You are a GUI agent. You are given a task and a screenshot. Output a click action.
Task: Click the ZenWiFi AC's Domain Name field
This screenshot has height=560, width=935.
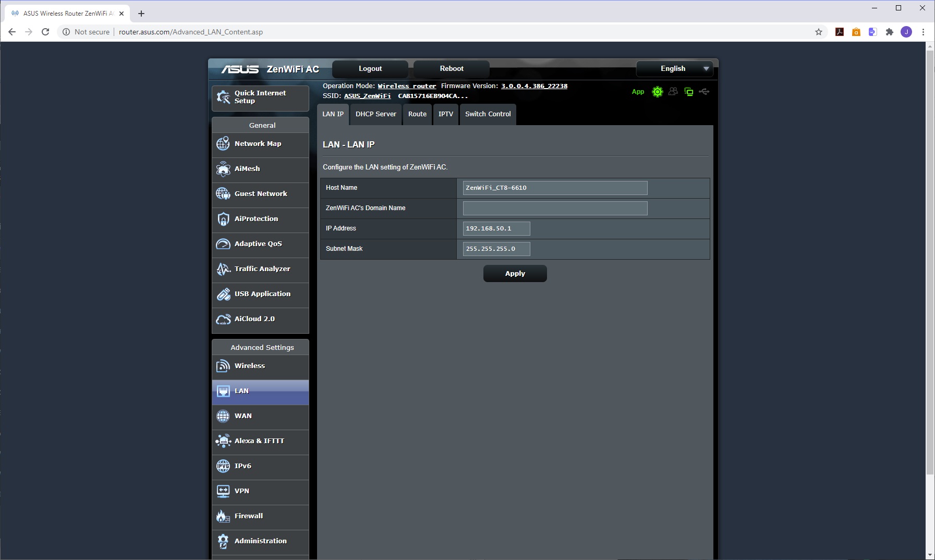click(555, 209)
